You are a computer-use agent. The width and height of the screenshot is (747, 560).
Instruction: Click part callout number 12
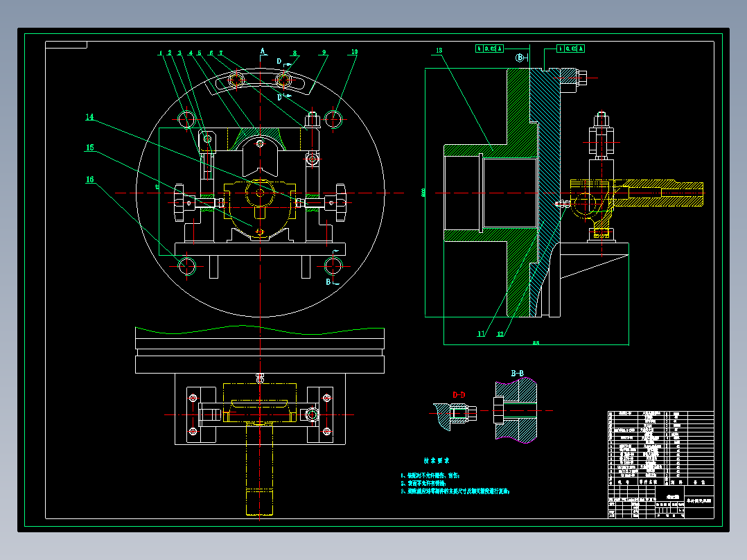click(500, 333)
